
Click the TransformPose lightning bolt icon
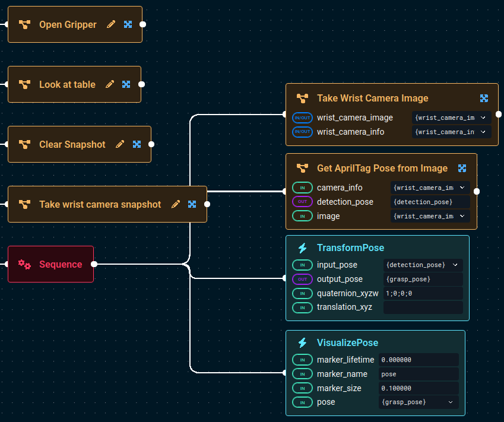303,248
